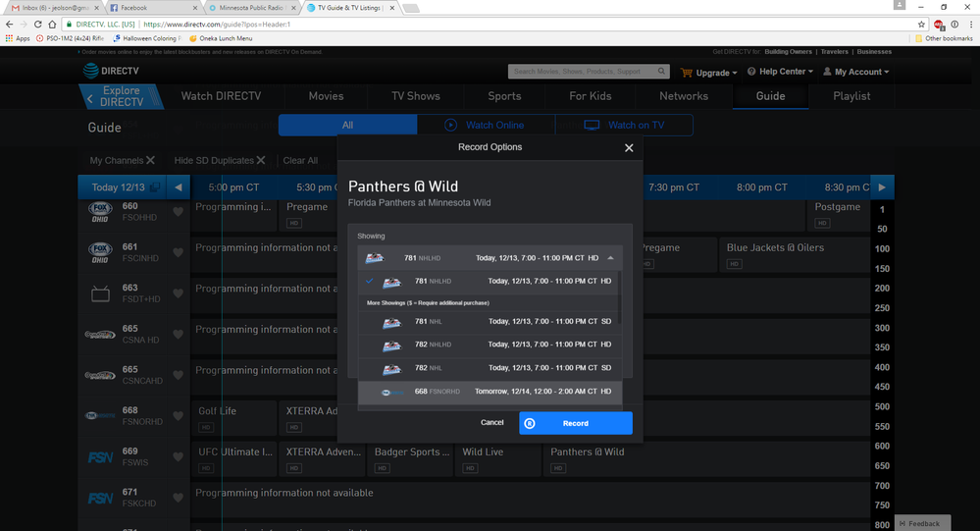Cancel the recording dialog

(492, 423)
